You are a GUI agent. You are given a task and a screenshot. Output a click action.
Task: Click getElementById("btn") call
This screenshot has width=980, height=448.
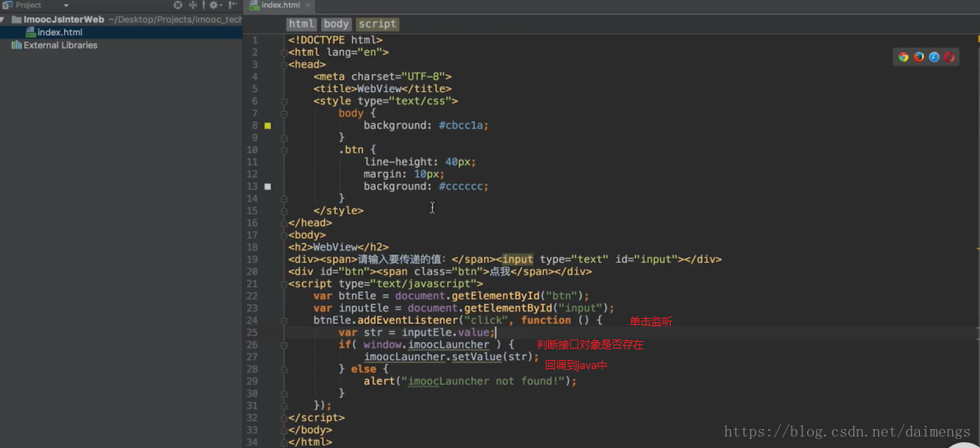(x=517, y=296)
